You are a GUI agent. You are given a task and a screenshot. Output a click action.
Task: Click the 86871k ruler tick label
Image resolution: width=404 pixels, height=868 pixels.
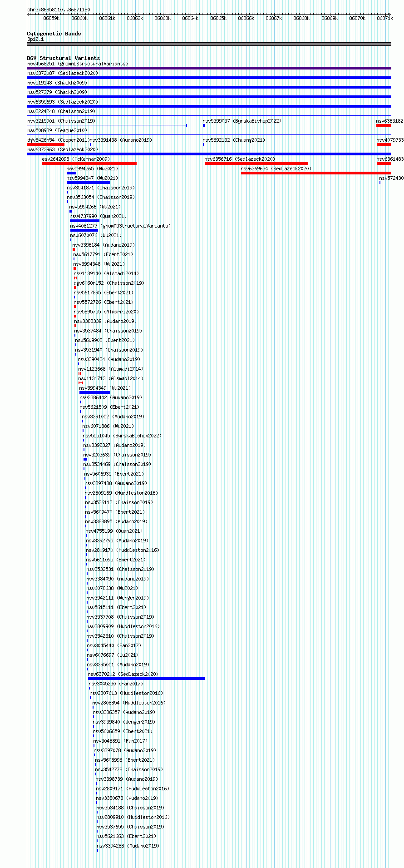pos(385,18)
